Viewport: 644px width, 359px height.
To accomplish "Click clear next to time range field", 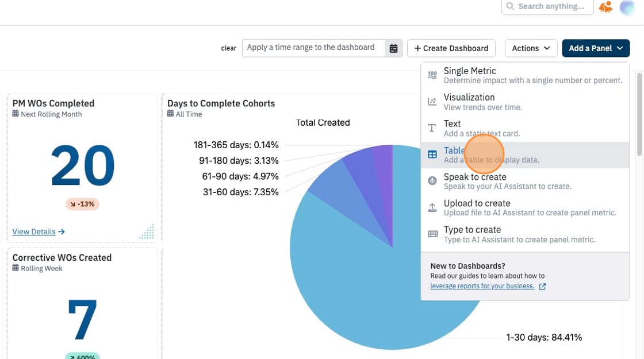I will pos(228,48).
